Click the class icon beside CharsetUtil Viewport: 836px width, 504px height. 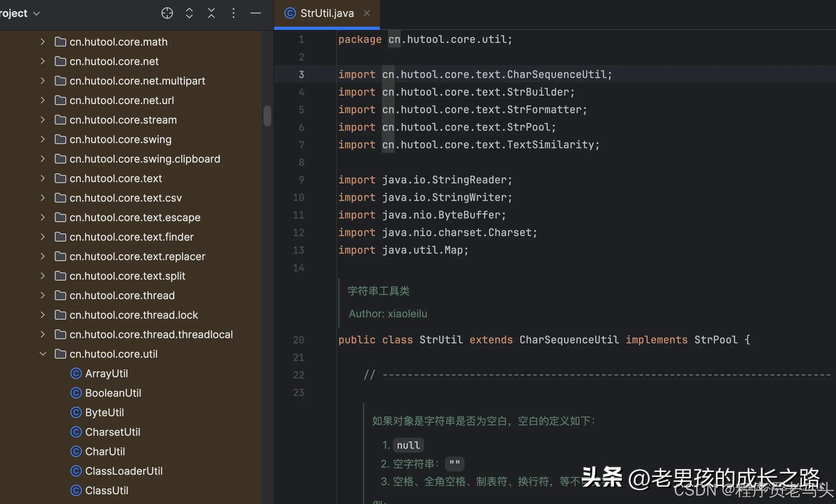(76, 432)
